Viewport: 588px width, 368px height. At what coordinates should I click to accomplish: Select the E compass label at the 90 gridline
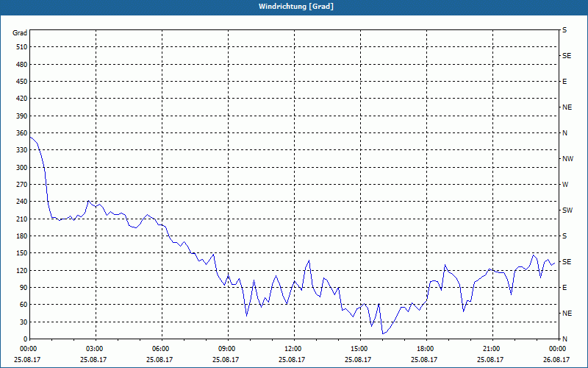point(564,287)
